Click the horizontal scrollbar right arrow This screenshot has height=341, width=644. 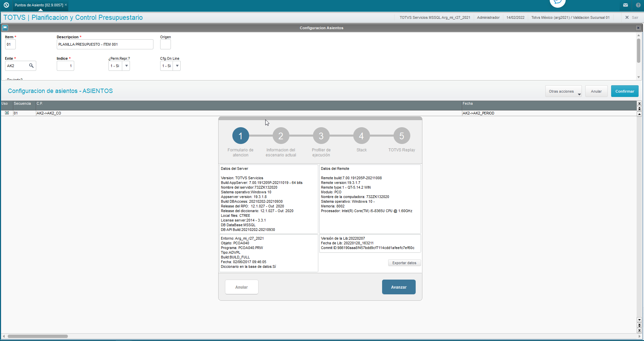tap(639, 336)
